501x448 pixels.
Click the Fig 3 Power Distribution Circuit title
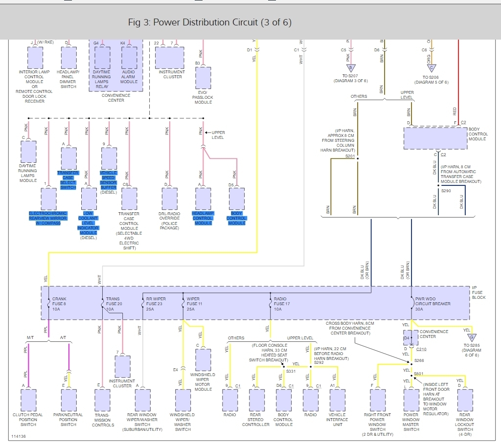(x=209, y=22)
